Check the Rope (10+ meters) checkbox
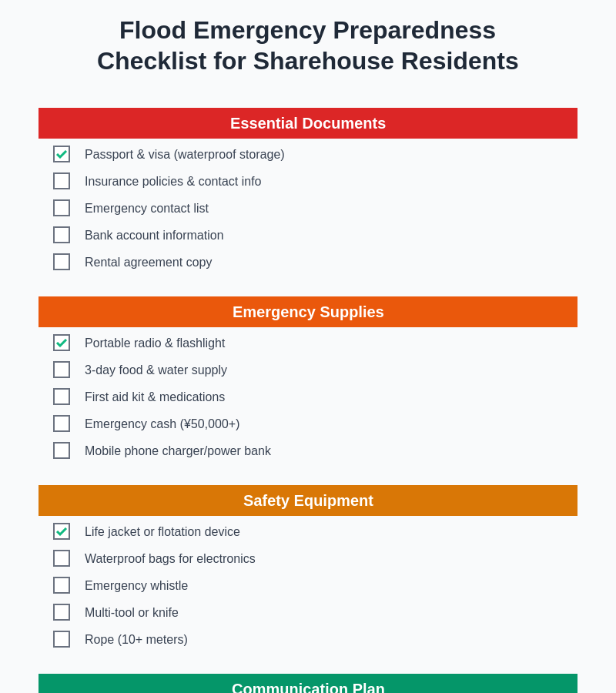This screenshot has height=693, width=616. (x=62, y=639)
